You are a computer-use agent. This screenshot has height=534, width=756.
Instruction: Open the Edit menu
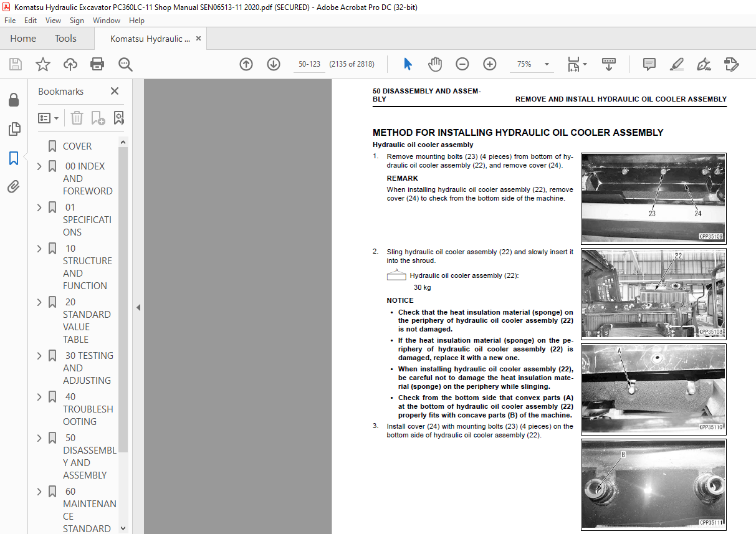click(x=31, y=21)
